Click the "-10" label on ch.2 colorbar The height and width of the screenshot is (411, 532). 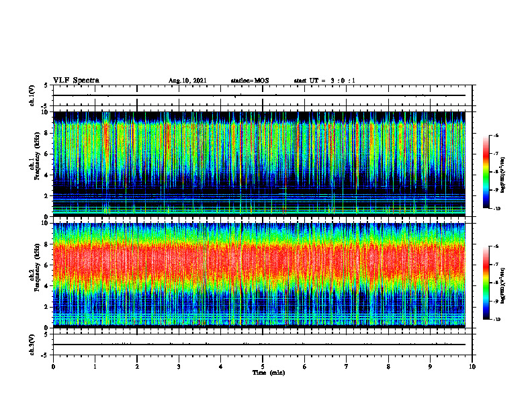tap(497, 320)
